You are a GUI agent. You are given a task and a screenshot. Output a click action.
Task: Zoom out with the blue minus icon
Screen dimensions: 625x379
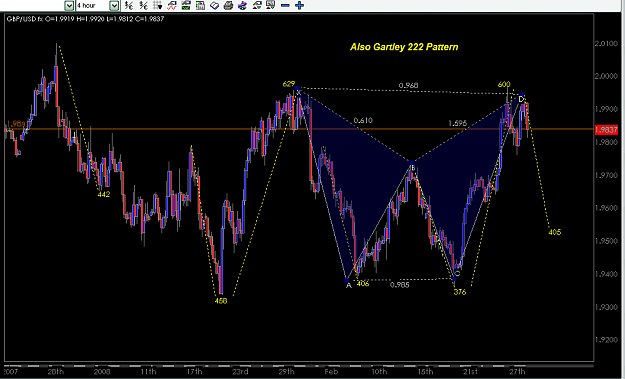click(x=285, y=5)
